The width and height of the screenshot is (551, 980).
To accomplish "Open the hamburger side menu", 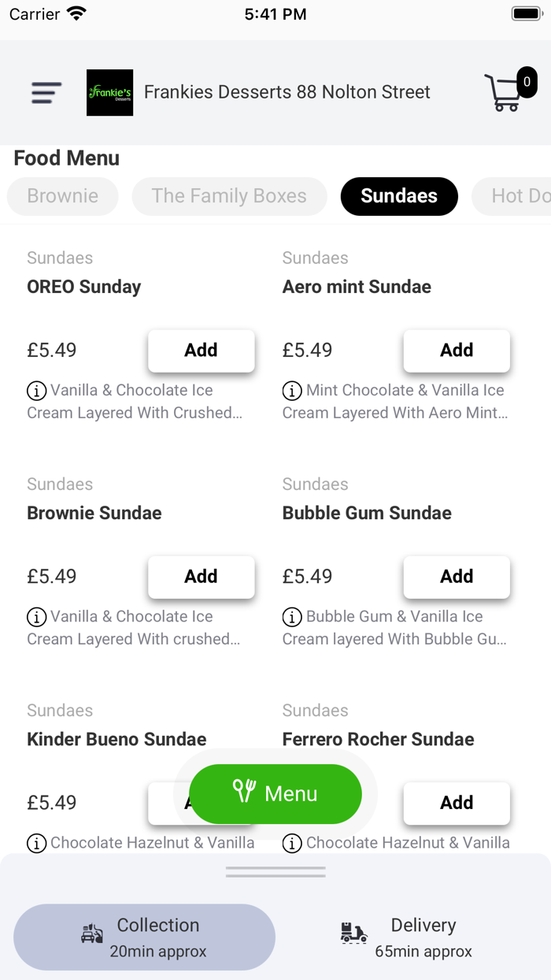I will tap(46, 93).
